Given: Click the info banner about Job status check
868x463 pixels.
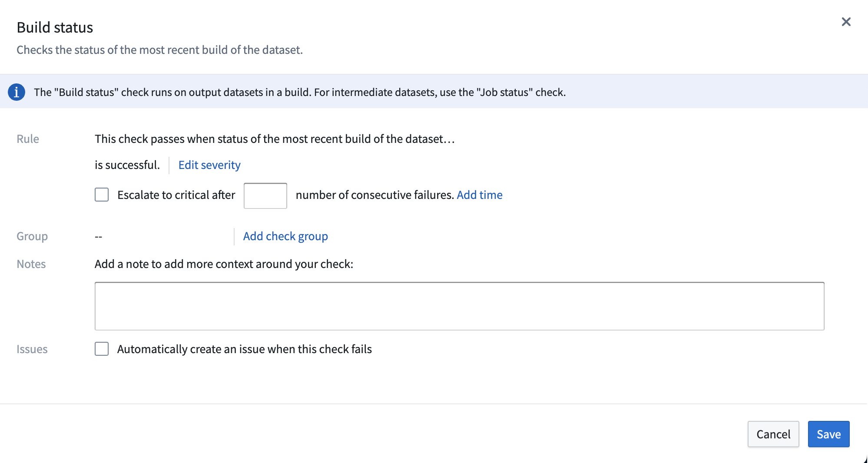Looking at the screenshot, I should (x=300, y=92).
